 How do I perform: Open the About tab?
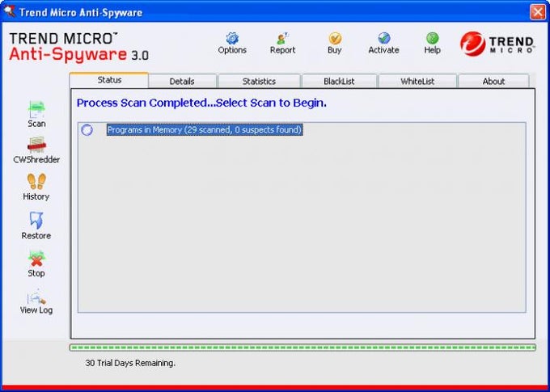point(493,81)
